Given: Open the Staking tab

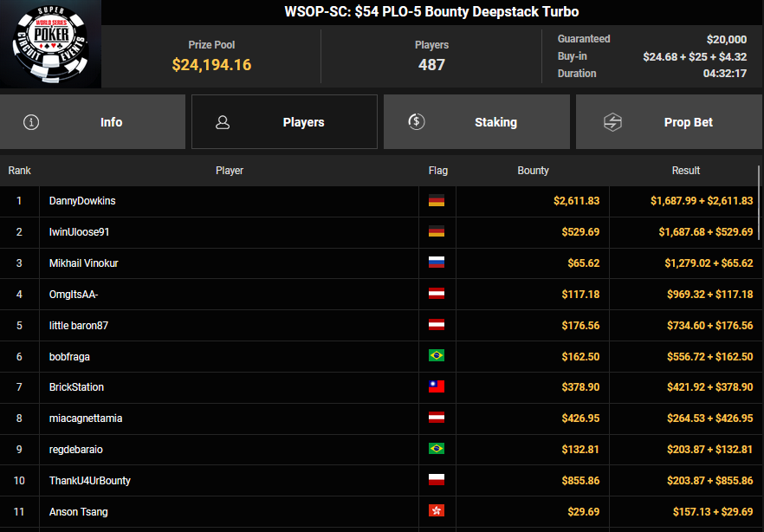Looking at the screenshot, I should pos(476,122).
